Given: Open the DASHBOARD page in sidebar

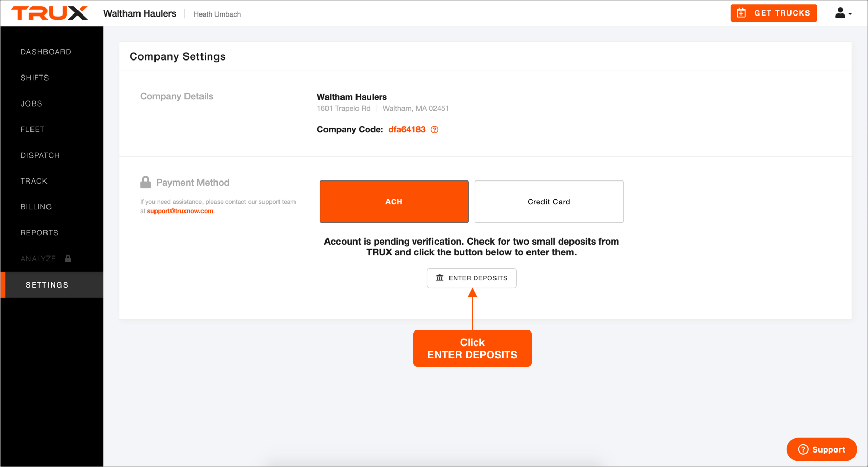Looking at the screenshot, I should click(46, 52).
